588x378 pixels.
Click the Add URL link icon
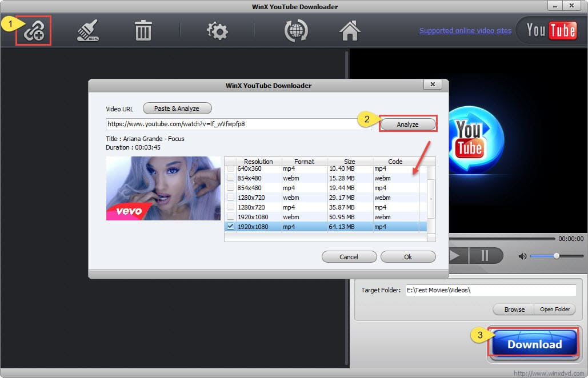coord(34,31)
